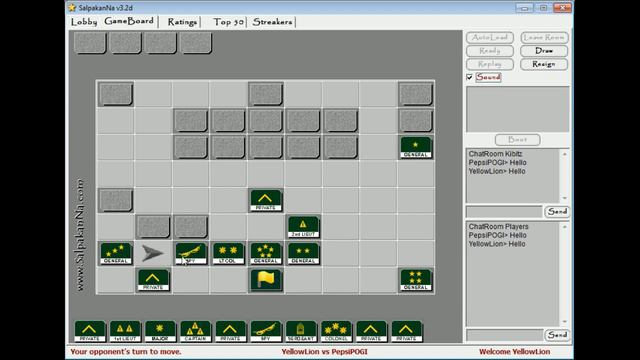
Task: Focus the Kibitz chat input field
Action: tap(504, 212)
